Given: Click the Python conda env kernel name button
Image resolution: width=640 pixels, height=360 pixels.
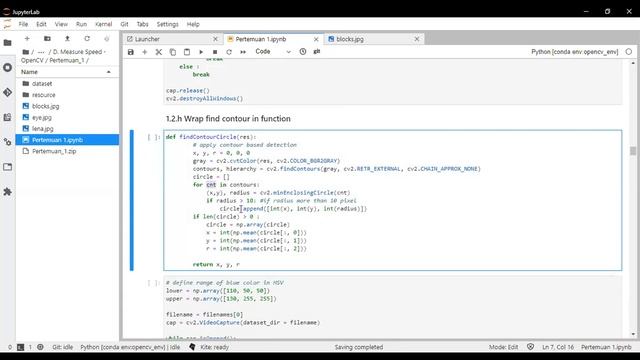Looking at the screenshot, I should (575, 52).
